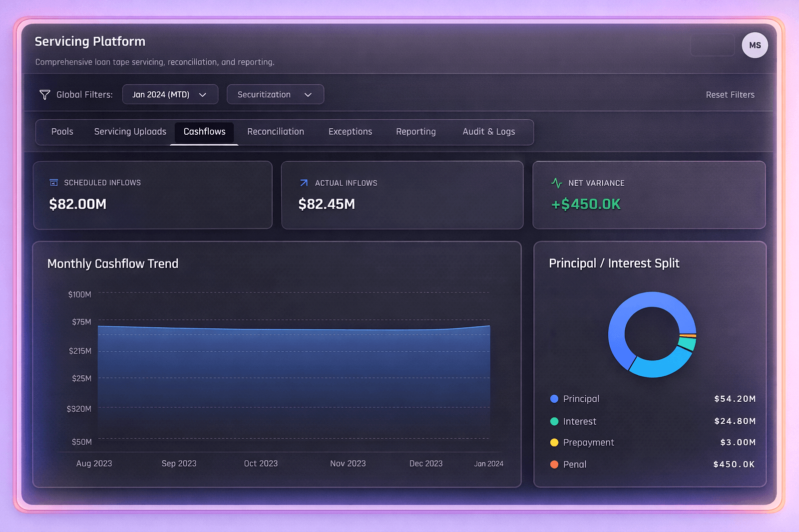Expand the date filter chevron arrow
Screen dimensions: 799x532
point(203,94)
